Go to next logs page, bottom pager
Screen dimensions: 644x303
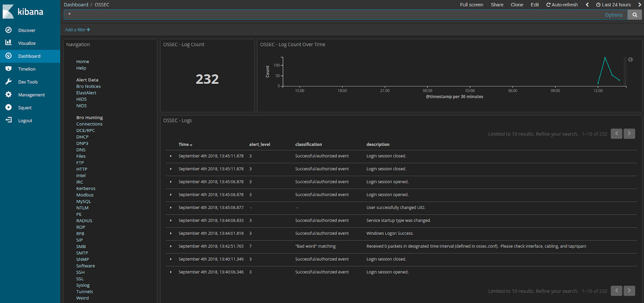pyautogui.click(x=629, y=291)
